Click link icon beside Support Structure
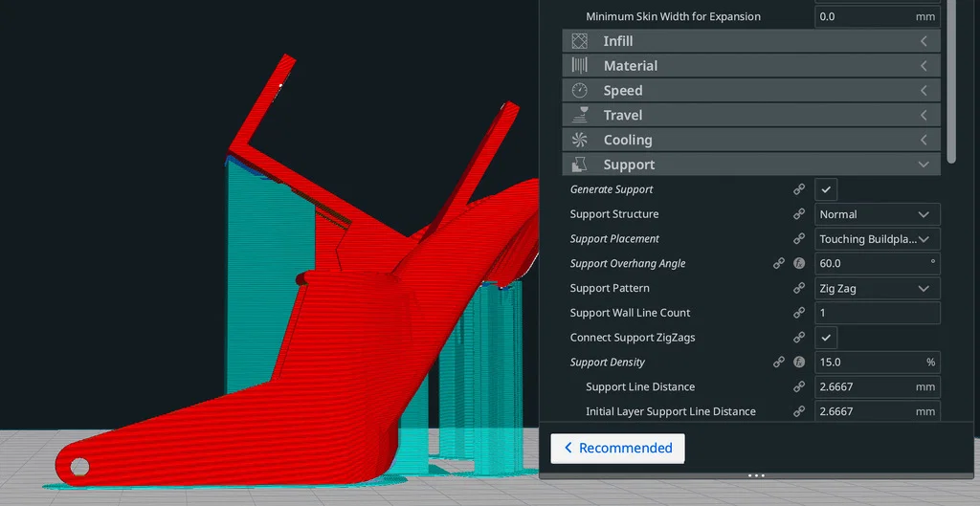Image resolution: width=980 pixels, height=506 pixels. tap(799, 214)
